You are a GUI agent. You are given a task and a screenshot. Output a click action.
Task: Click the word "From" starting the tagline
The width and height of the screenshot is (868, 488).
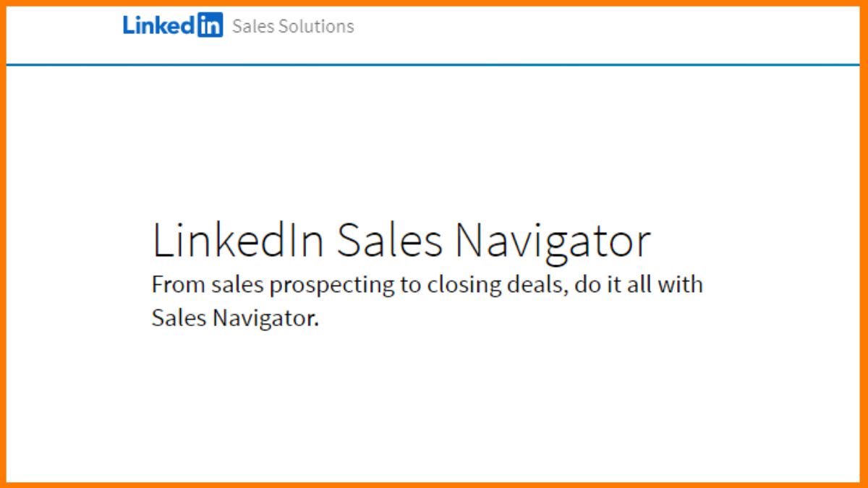pos(170,284)
